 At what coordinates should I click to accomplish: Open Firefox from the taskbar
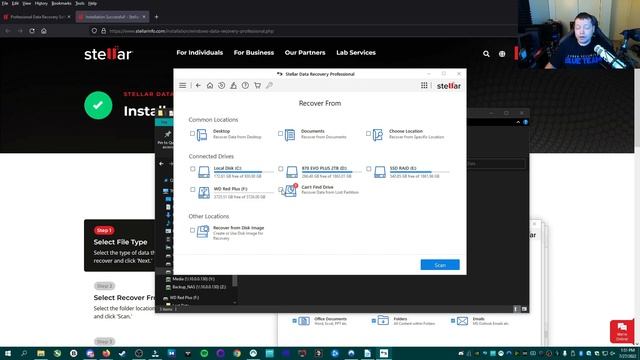coord(106,353)
